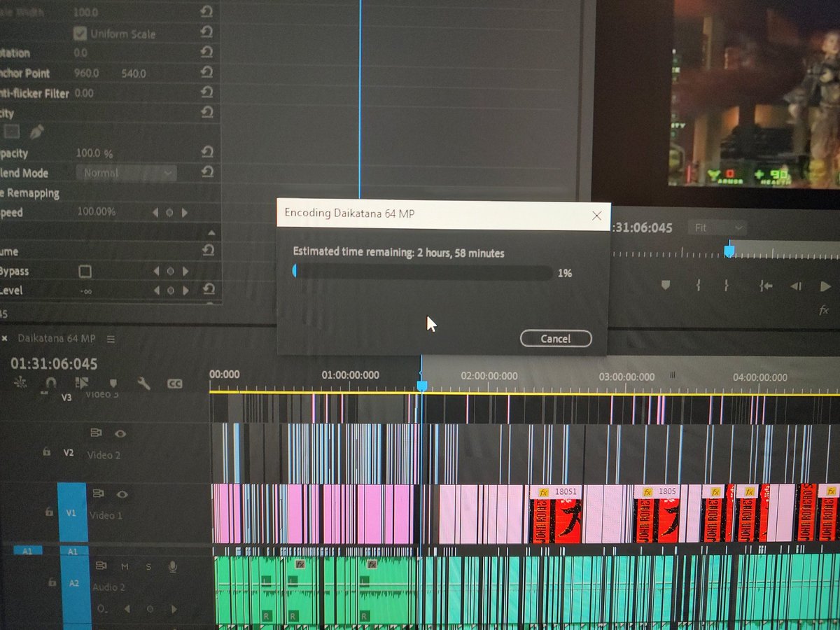Select the rectangle mask tool under Opacity

coord(11,132)
